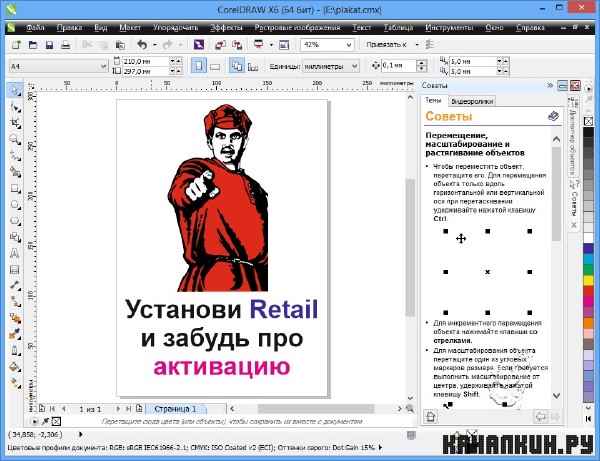The height and width of the screenshot is (461, 600).
Task: Switch to the Темы tab
Action: point(433,101)
